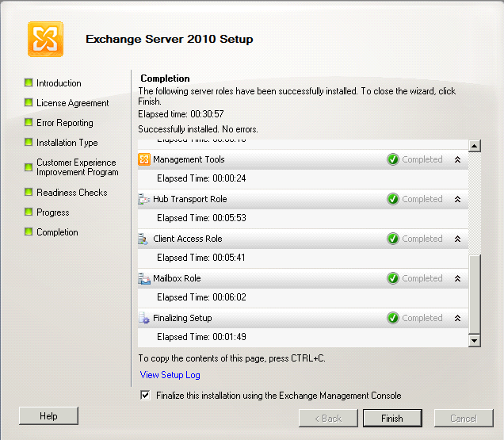Click Elapsed Time 00:00:24 text
504x440 pixels.
pos(201,178)
